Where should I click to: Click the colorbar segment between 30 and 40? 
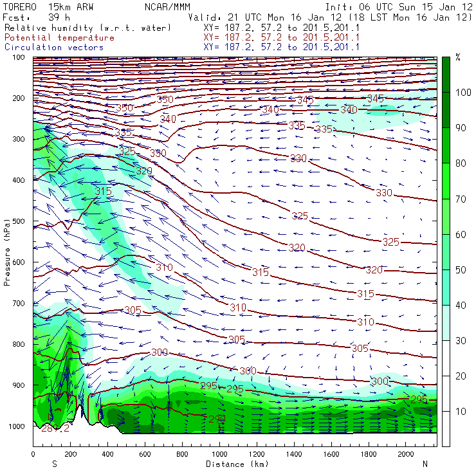point(446,322)
